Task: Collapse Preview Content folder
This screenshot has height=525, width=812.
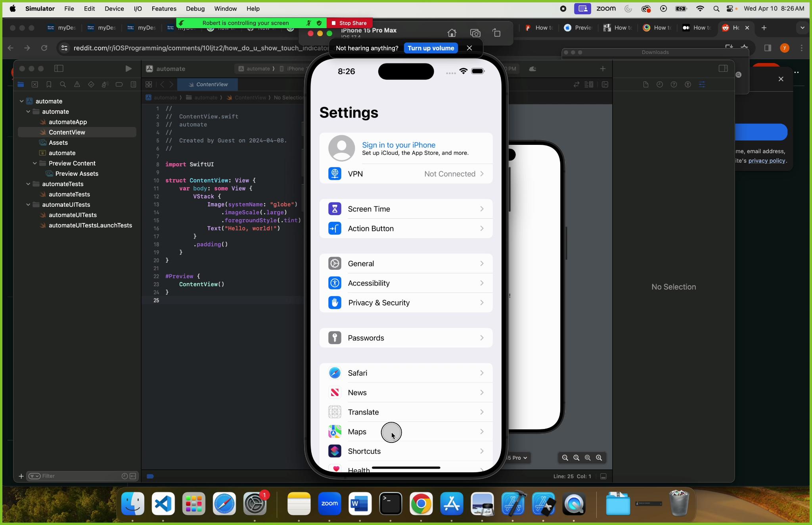Action: pyautogui.click(x=35, y=163)
